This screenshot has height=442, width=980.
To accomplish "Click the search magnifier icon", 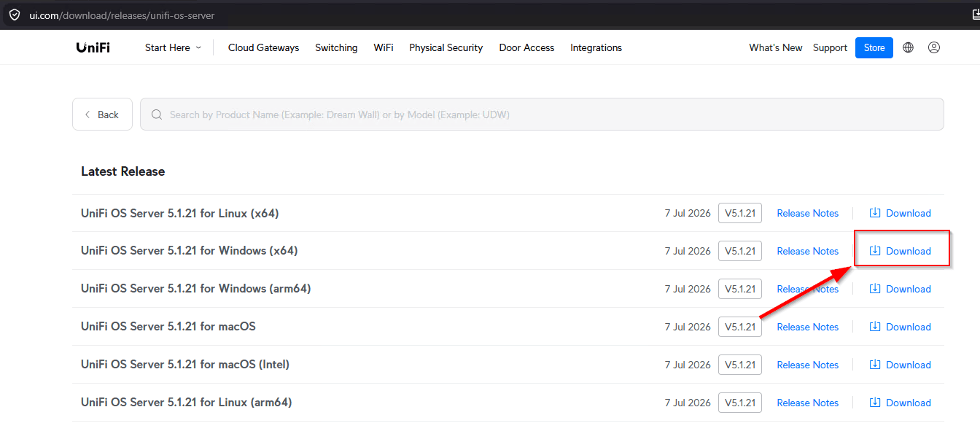I will click(x=157, y=115).
